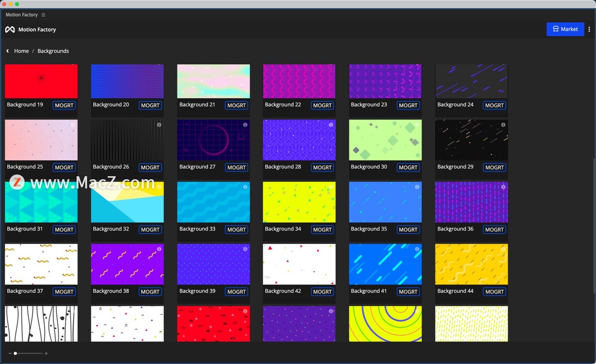
Task: Click info icon on the unlabeled red lips thumbnail
Action: pos(245,311)
